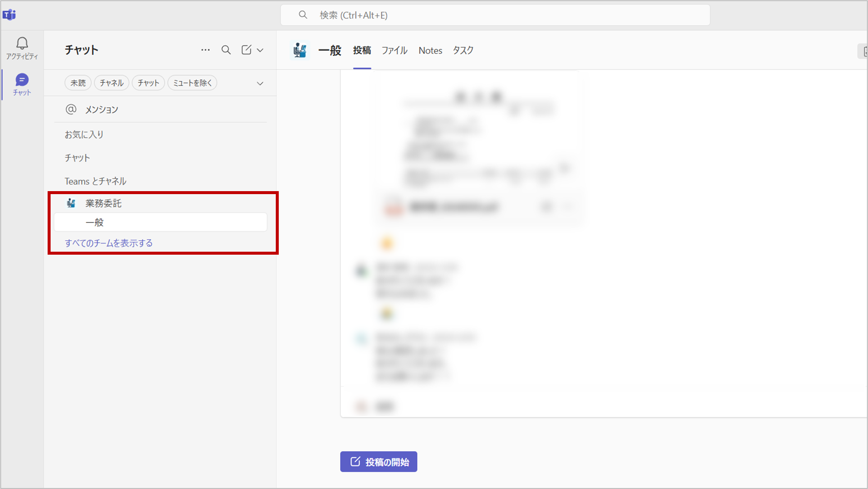This screenshot has width=868, height=489.
Task: Expand the new chat dropdown arrow
Action: click(260, 50)
